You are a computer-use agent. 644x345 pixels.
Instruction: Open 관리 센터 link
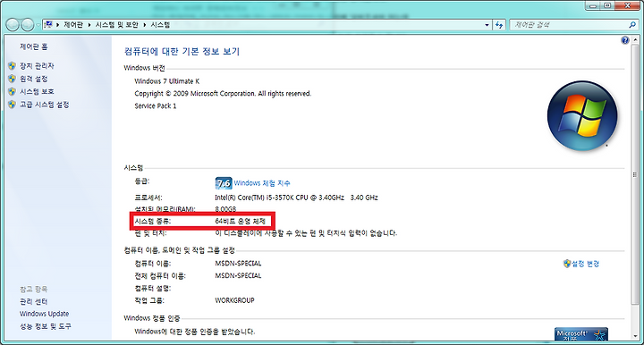coord(34,301)
